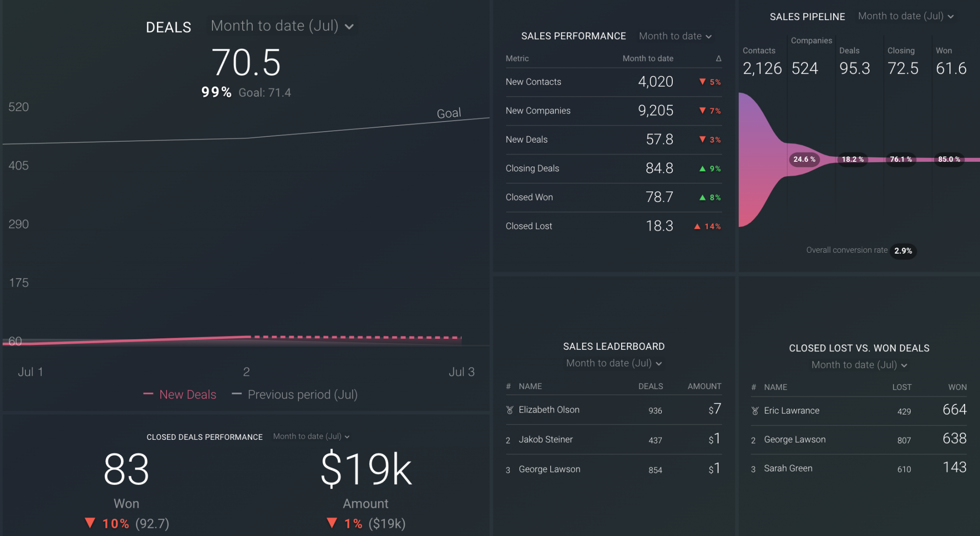Click the red down arrow under Won 83
This screenshot has height=536, width=980.
click(x=90, y=523)
